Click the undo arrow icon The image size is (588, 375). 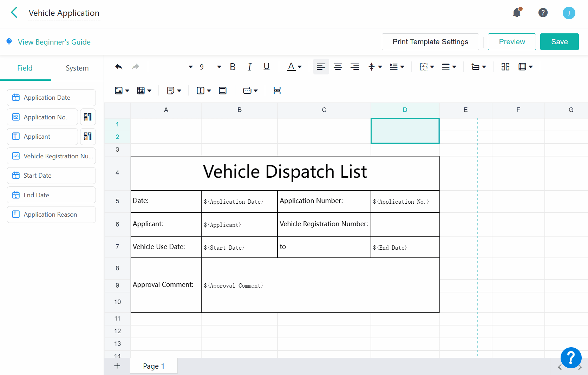(x=119, y=67)
